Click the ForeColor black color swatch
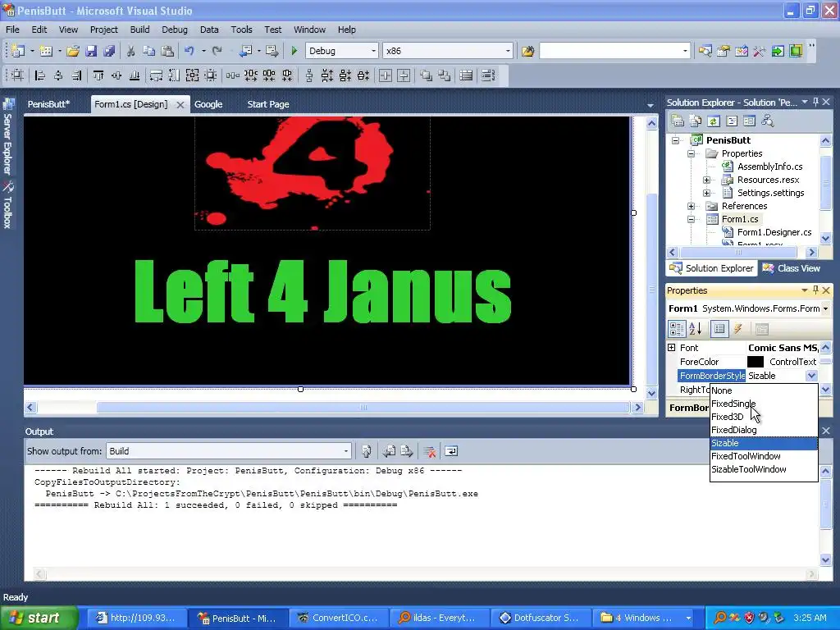Image resolution: width=840 pixels, height=630 pixels. (x=756, y=362)
